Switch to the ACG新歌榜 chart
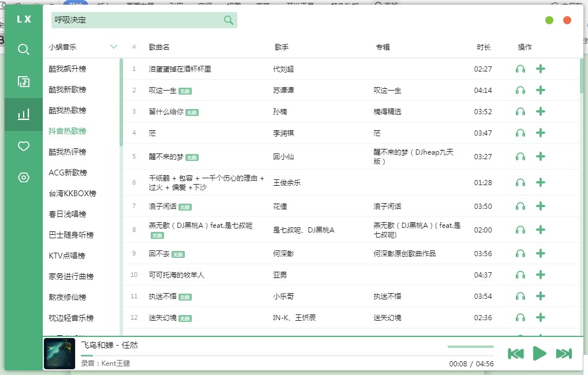Viewport: 588px width, 375px height. [x=68, y=172]
